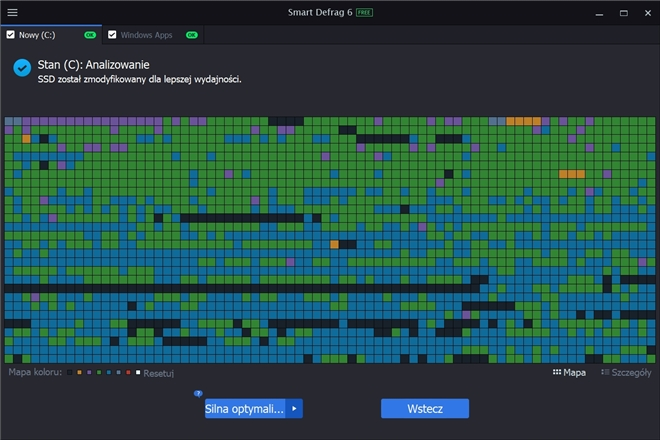Select the black color swatch in legend
This screenshot has width=660, height=440.
click(x=69, y=373)
